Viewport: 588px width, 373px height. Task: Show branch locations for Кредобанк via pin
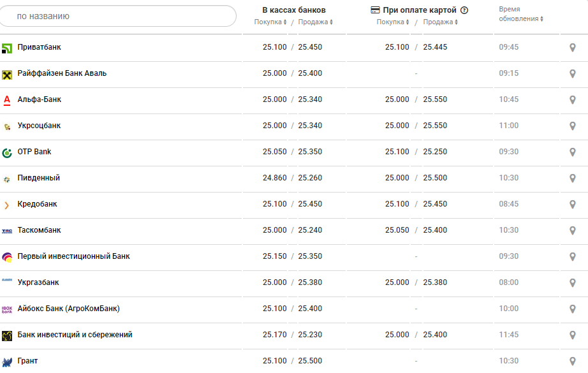click(572, 205)
